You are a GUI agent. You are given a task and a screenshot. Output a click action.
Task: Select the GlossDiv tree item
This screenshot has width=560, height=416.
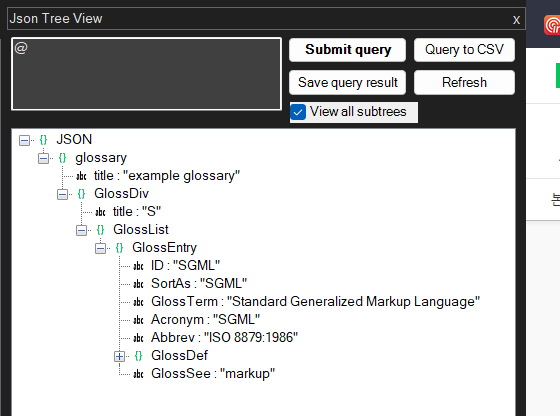121,194
